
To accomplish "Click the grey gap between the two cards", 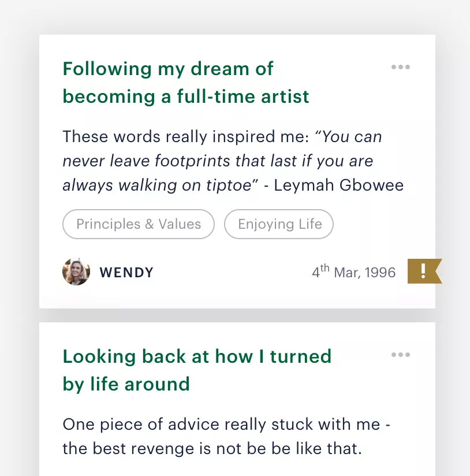I will pos(237,315).
